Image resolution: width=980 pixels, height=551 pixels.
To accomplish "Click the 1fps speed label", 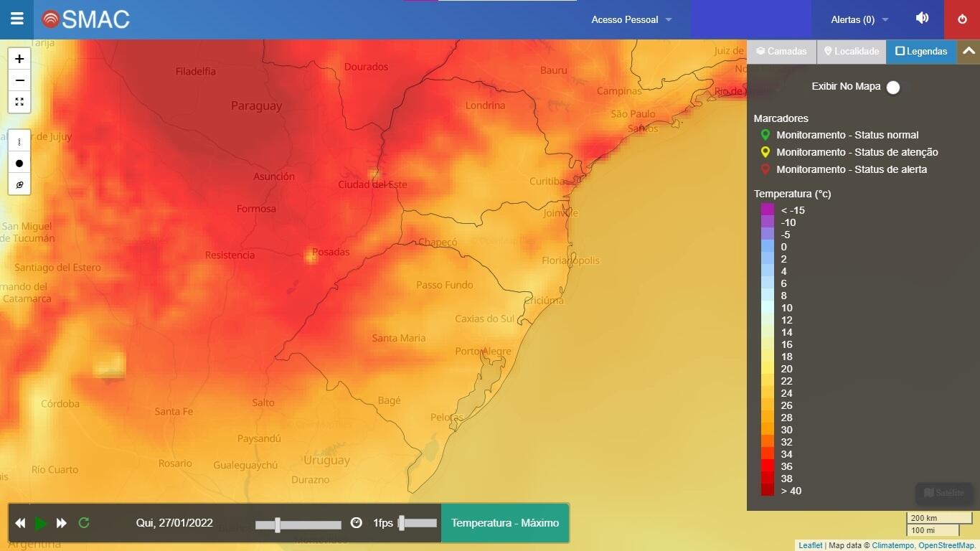I will 383,523.
